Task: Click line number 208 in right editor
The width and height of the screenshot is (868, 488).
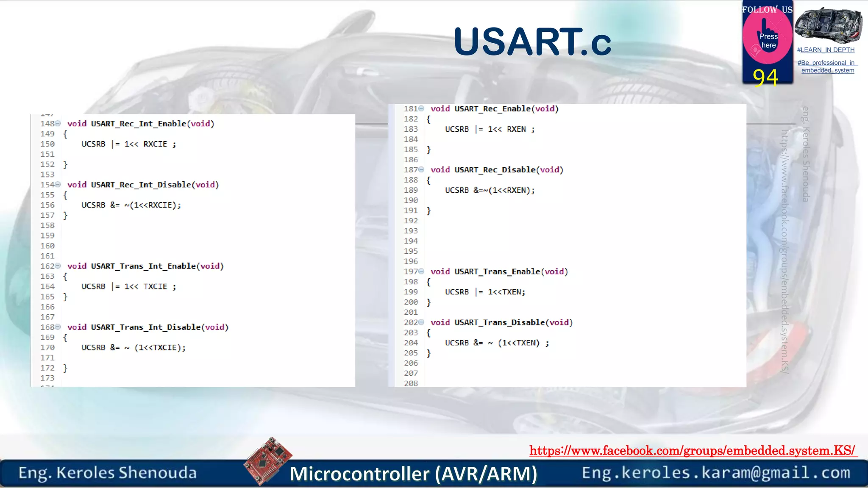Action: (411, 383)
